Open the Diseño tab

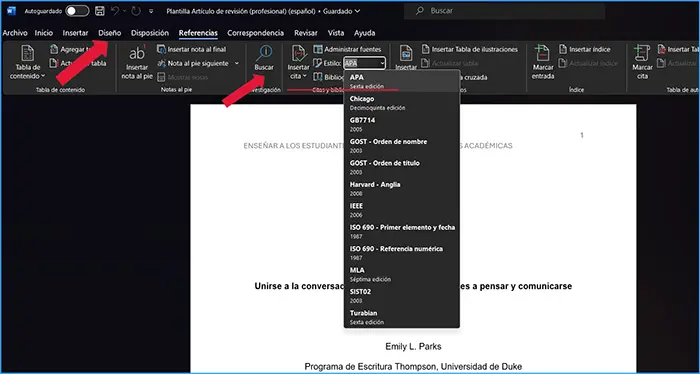110,33
